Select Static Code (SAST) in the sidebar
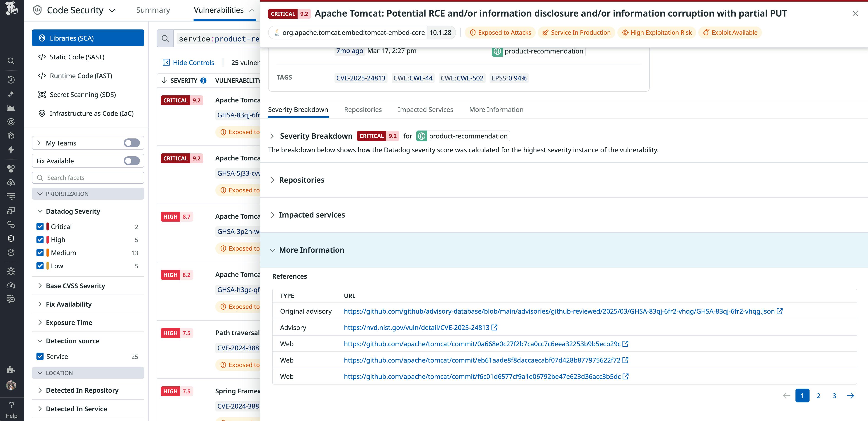The width and height of the screenshot is (868, 421). 77,57
